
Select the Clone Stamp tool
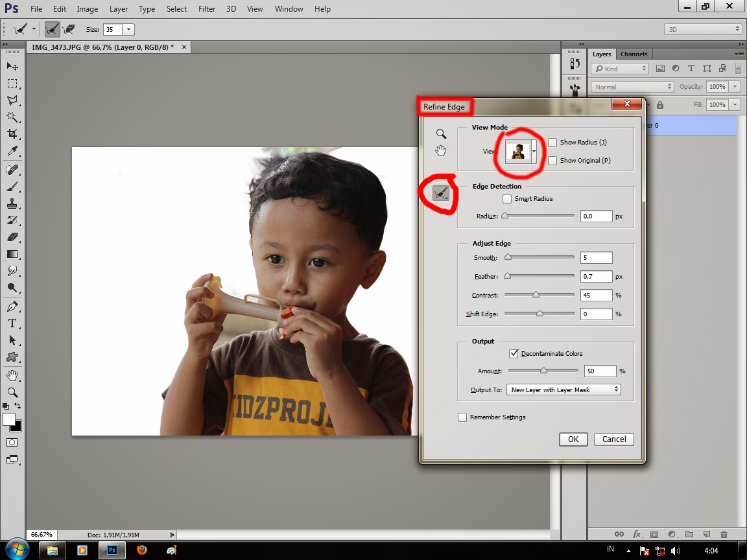(12, 204)
